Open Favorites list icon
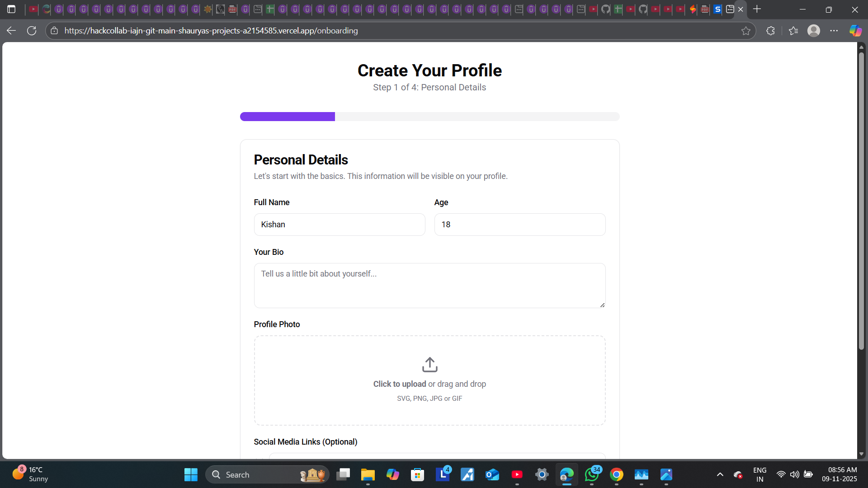Viewport: 868px width, 488px height. [793, 31]
